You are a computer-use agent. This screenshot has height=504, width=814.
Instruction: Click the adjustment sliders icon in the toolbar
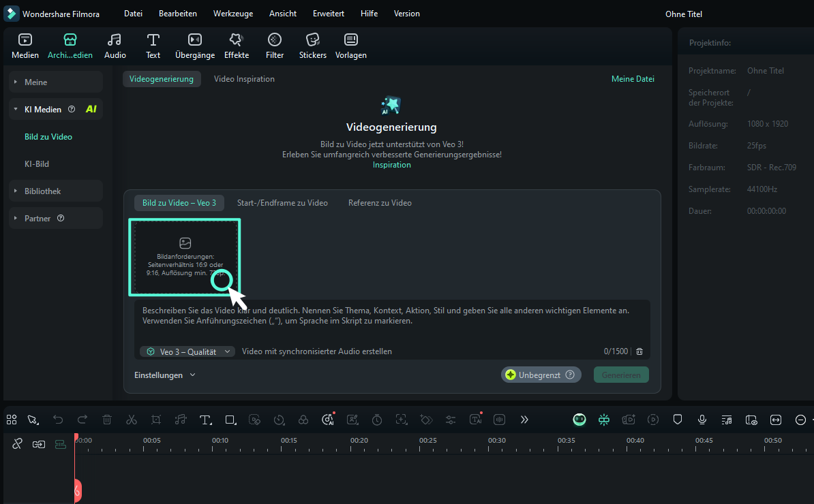(451, 420)
